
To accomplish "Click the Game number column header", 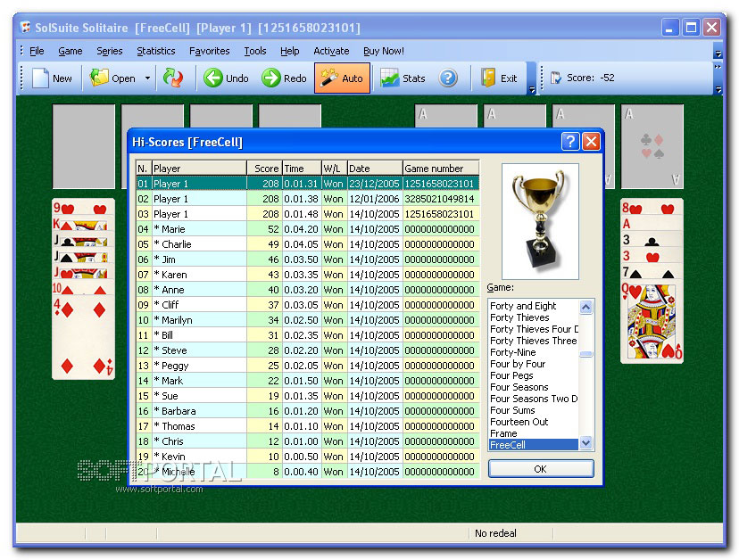I will [441, 169].
